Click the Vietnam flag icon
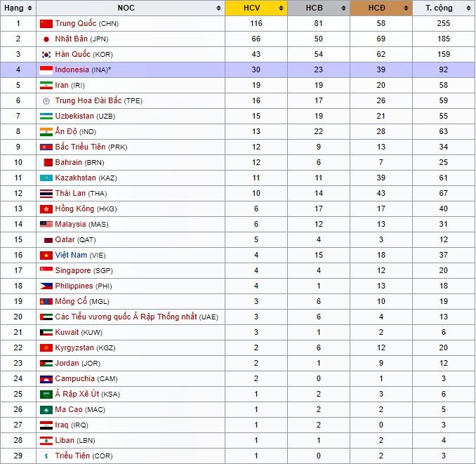The width and height of the screenshot is (476, 464). [x=46, y=255]
